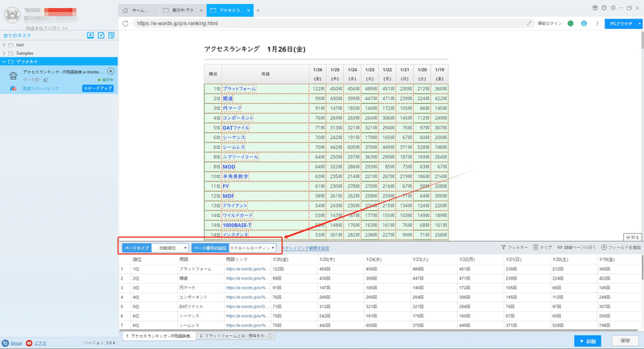The image size is (644, 349).
Task: Click the import task icon in sidebar header
Action: click(90, 35)
